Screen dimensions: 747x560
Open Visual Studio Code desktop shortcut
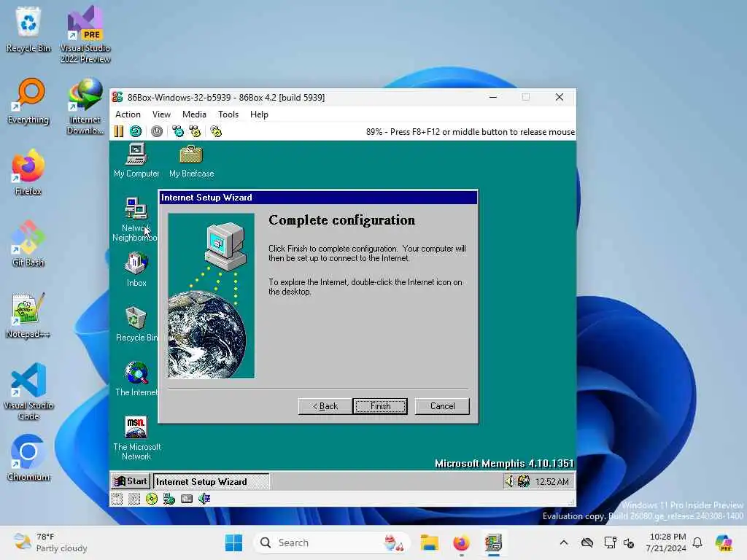[28, 392]
